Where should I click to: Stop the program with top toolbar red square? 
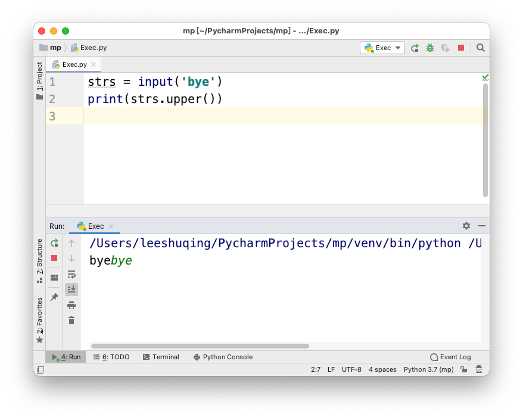[x=461, y=48]
